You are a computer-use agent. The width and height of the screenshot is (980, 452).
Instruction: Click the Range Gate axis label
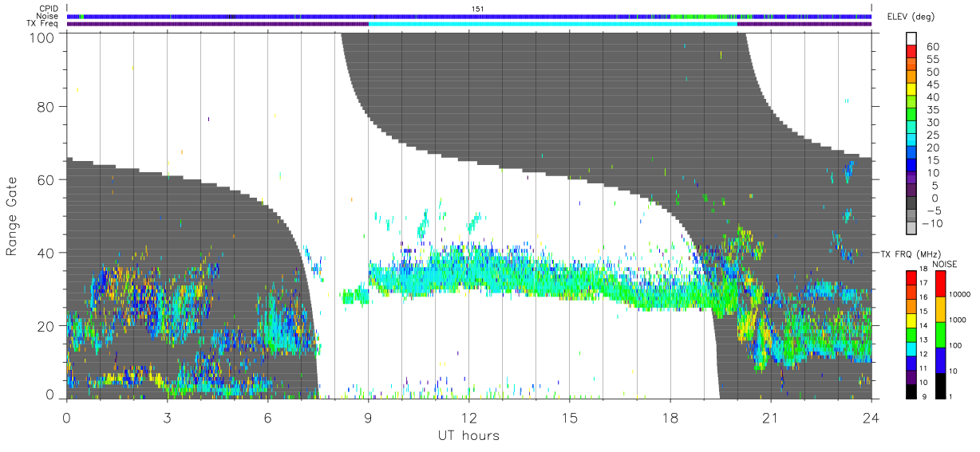(x=12, y=215)
